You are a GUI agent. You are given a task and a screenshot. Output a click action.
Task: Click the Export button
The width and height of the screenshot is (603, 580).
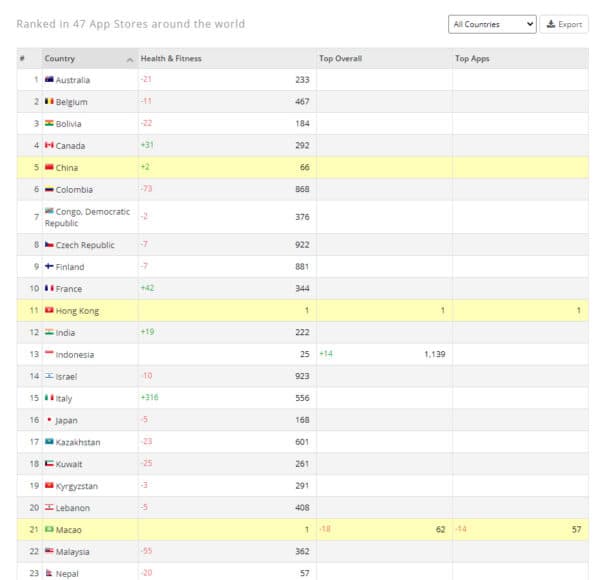(564, 24)
